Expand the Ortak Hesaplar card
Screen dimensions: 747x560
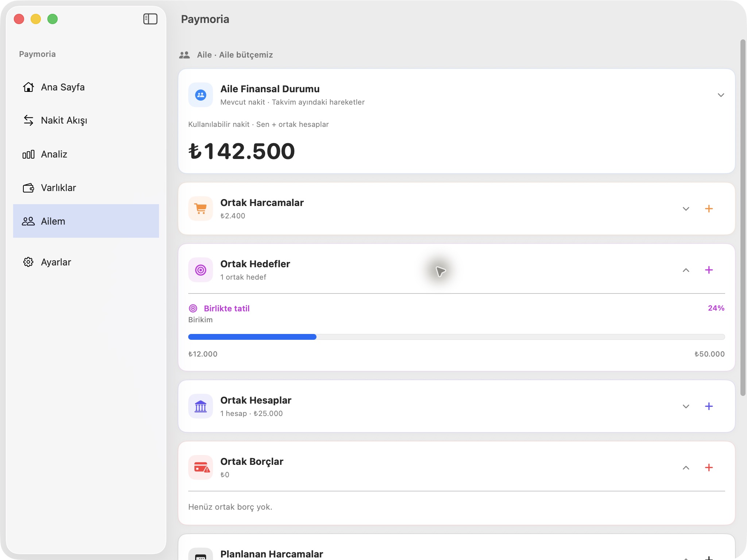tap(686, 406)
